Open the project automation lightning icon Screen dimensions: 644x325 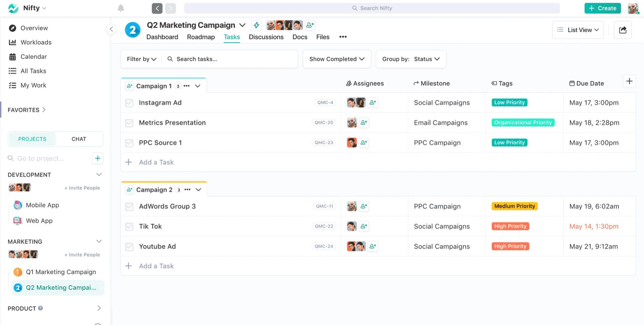(x=256, y=25)
